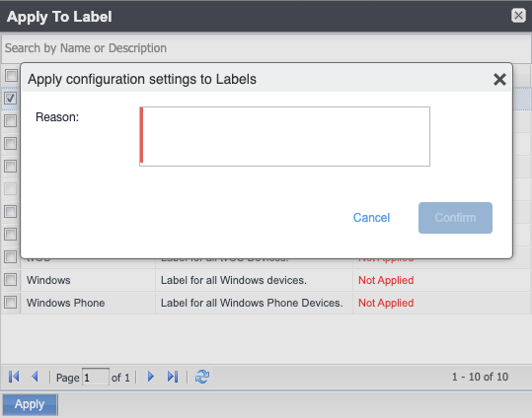Go to previous page arrow

(x=35, y=377)
